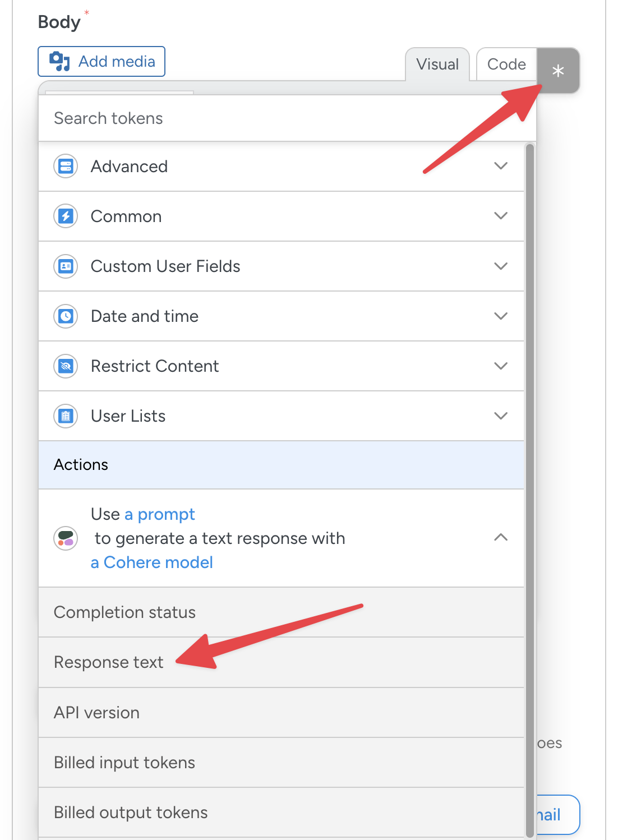The width and height of the screenshot is (618, 840).
Task: Switch to the Code editor tab
Action: pyautogui.click(x=506, y=64)
